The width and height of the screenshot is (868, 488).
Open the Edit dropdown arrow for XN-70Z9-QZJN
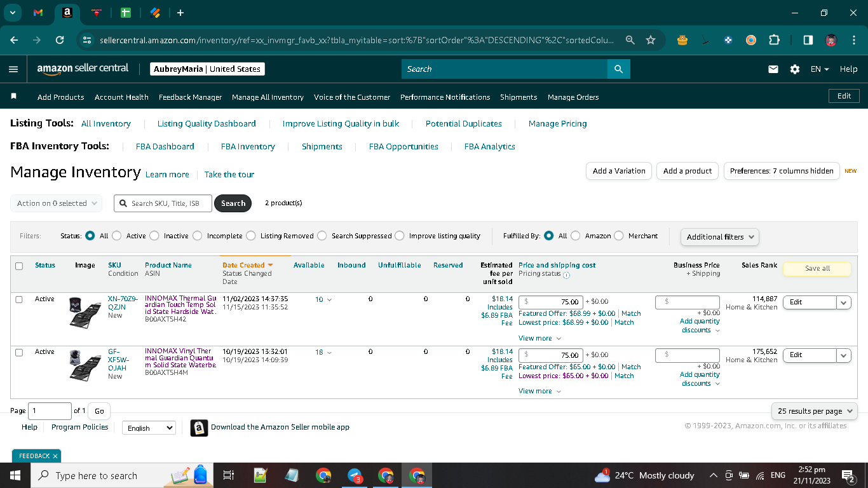[844, 302]
